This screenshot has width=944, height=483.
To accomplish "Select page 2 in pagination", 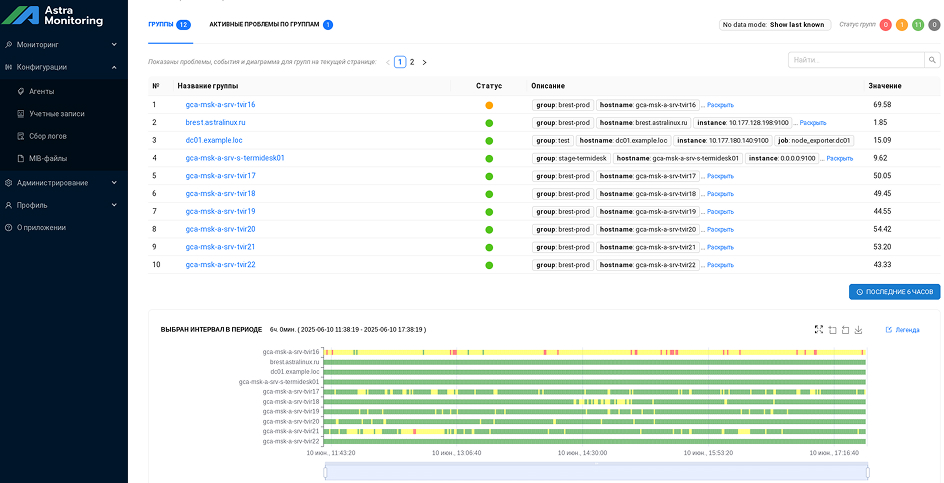I will click(412, 62).
